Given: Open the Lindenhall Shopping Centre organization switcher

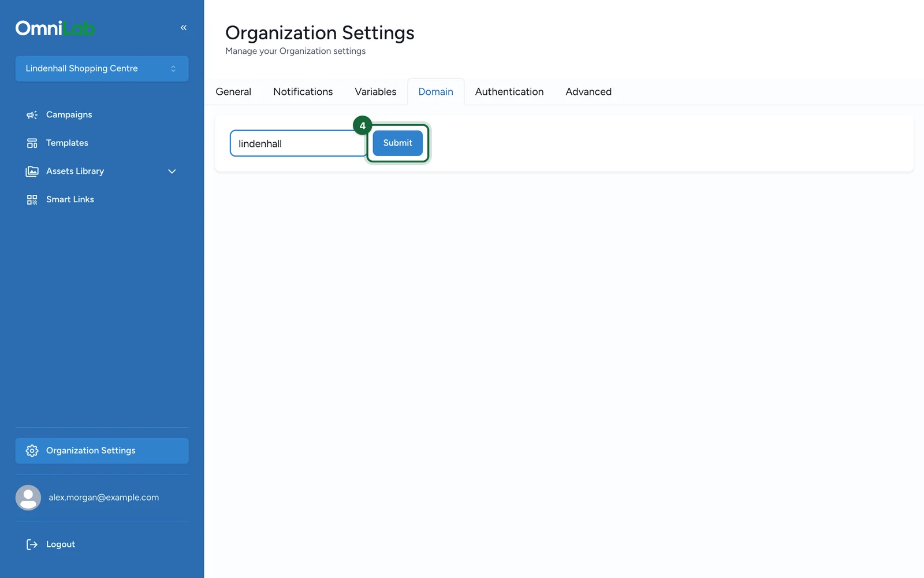Looking at the screenshot, I should pos(102,69).
